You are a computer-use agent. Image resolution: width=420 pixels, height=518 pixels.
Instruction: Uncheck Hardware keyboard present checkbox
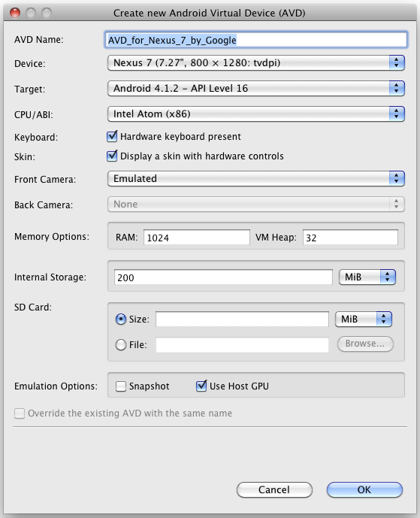(x=112, y=136)
